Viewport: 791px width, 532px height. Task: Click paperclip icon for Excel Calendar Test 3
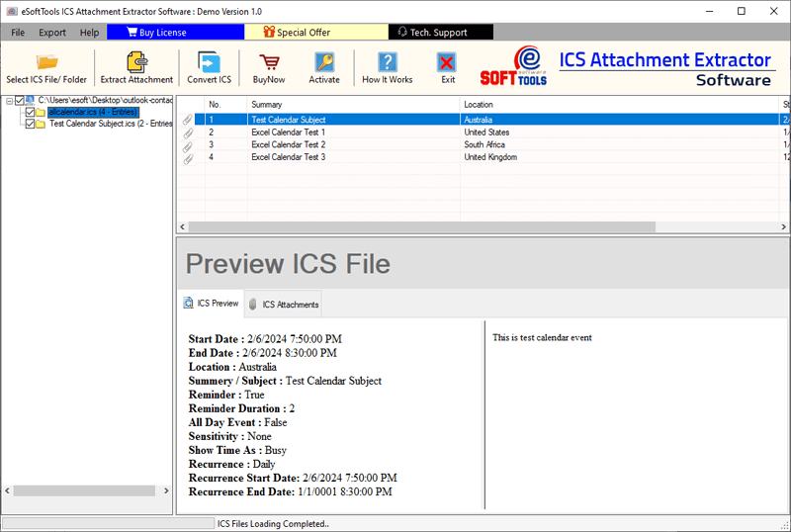click(x=187, y=157)
